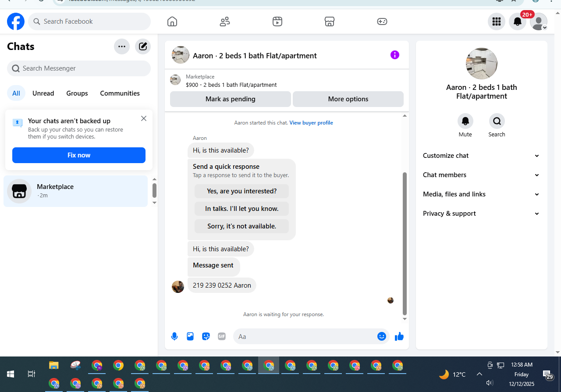Screen dimensions: 561x392
Task: Open the account profile avatar menu
Action: click(x=539, y=21)
